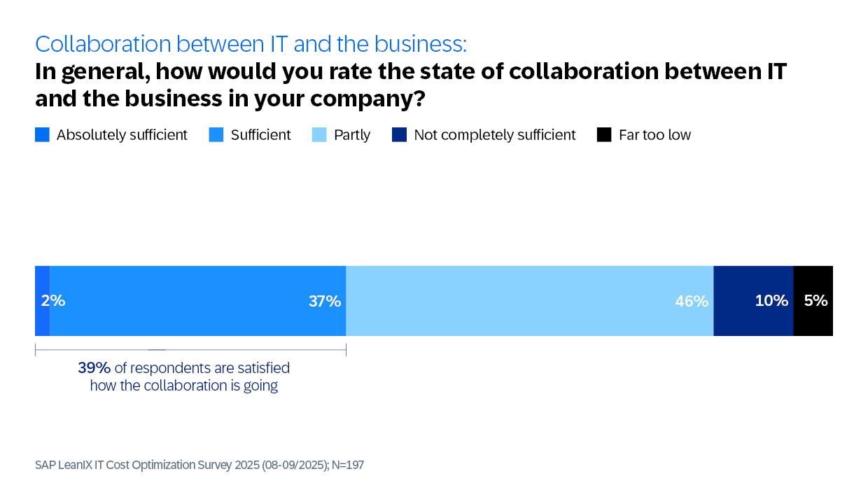868x504 pixels.
Task: Click the Sufficient legend color square
Action: 216,135
